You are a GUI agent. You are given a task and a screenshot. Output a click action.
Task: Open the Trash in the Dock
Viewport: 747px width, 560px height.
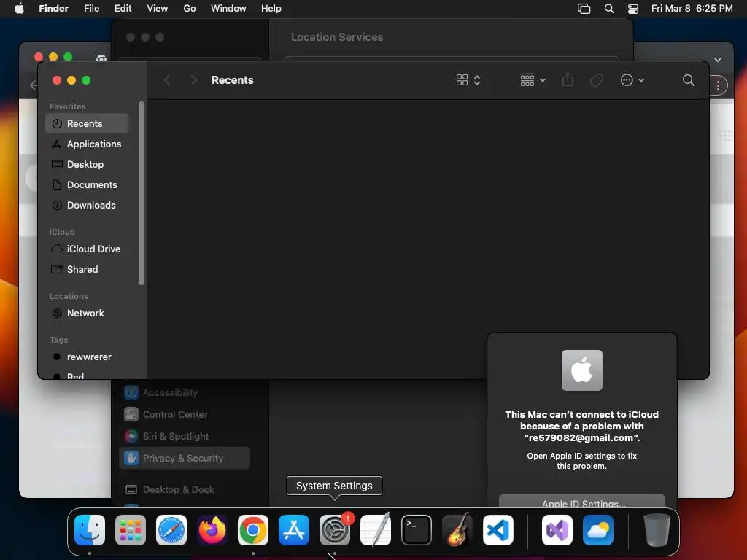point(657,530)
